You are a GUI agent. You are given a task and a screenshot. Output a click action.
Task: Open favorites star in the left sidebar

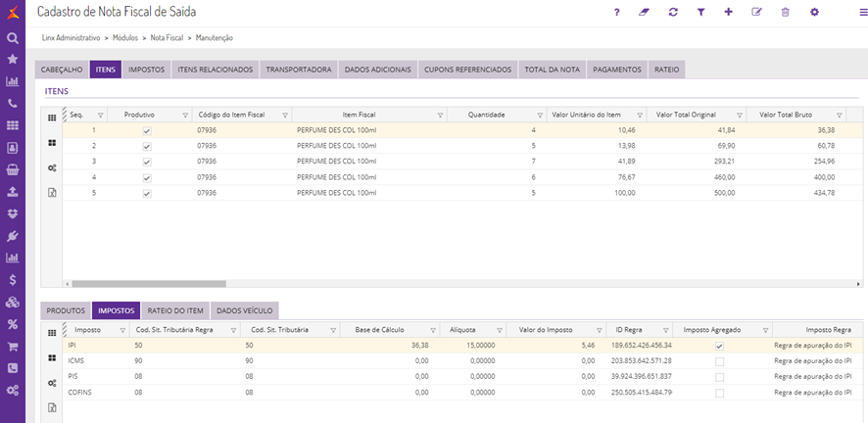click(13, 60)
